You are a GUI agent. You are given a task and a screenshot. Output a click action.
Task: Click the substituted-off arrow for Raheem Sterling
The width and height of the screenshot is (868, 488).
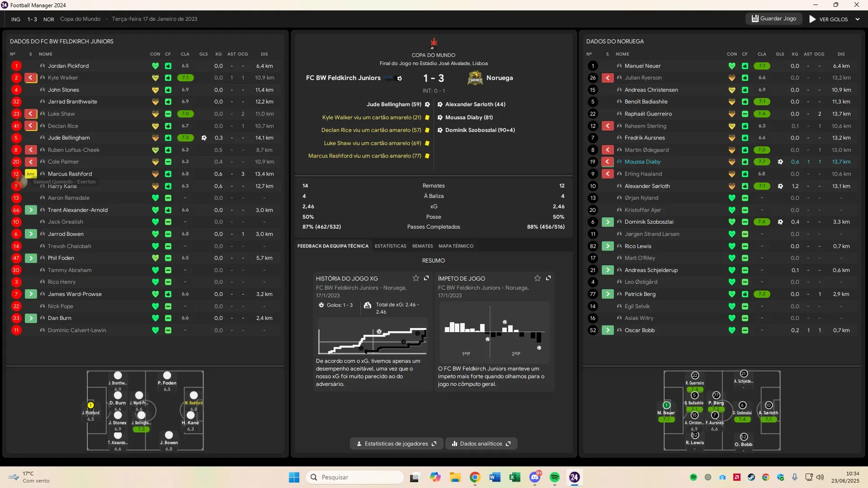click(x=608, y=126)
